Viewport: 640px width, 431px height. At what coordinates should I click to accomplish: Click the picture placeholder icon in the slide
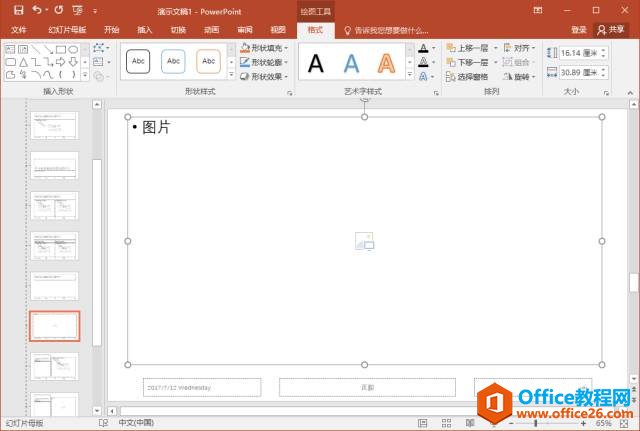point(364,241)
